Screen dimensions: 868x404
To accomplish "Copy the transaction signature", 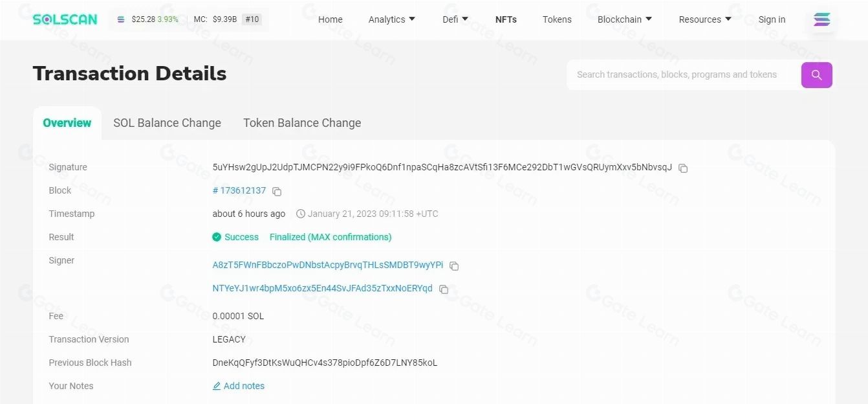I will click(x=683, y=168).
